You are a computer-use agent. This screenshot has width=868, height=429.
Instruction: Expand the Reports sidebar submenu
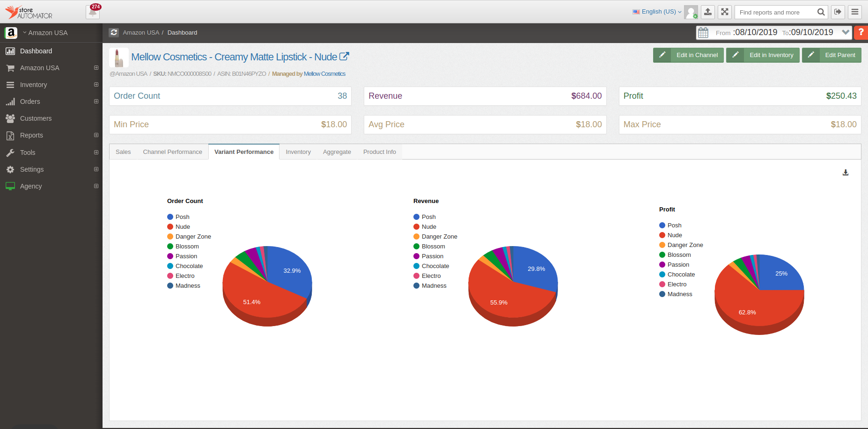point(96,135)
